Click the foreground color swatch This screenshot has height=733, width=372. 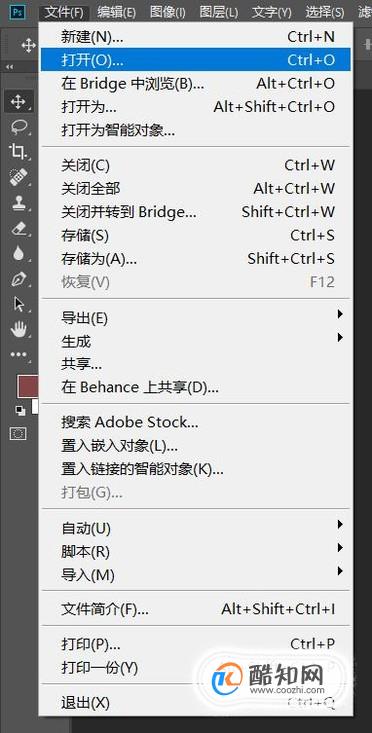click(x=27, y=386)
